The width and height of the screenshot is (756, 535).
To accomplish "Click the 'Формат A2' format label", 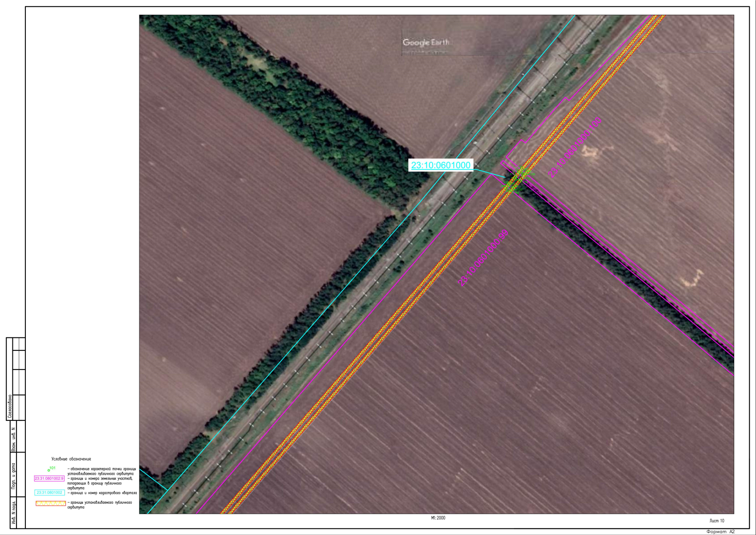I will 720,531.
